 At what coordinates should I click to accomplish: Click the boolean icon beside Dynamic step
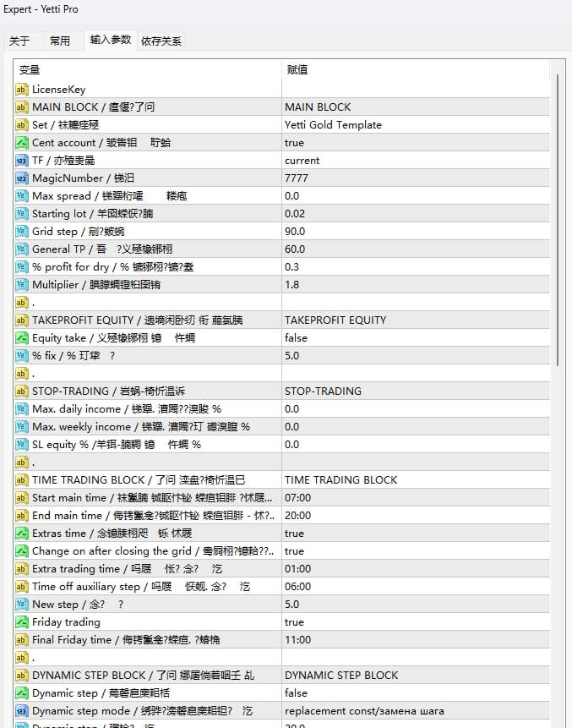(x=22, y=693)
